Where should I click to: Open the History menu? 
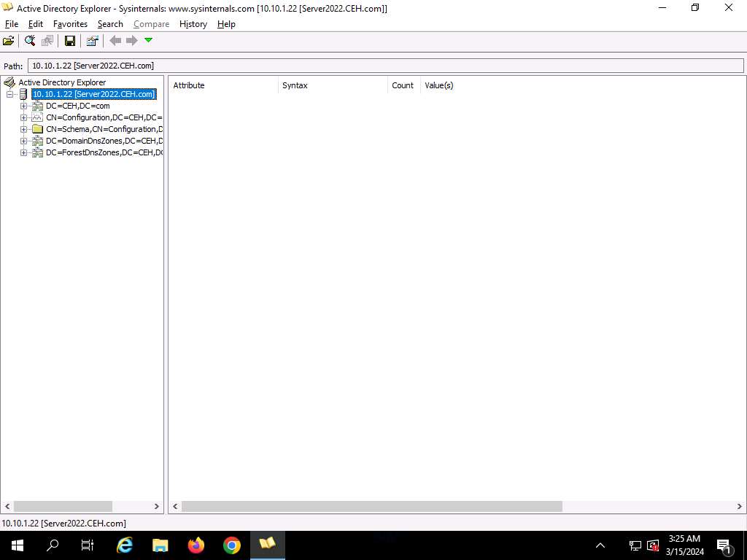193,24
